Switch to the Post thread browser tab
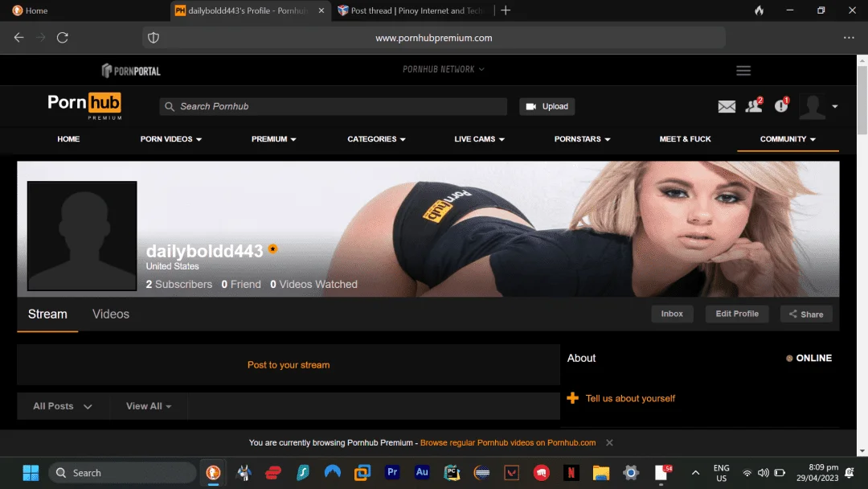The image size is (868, 489). point(411,10)
